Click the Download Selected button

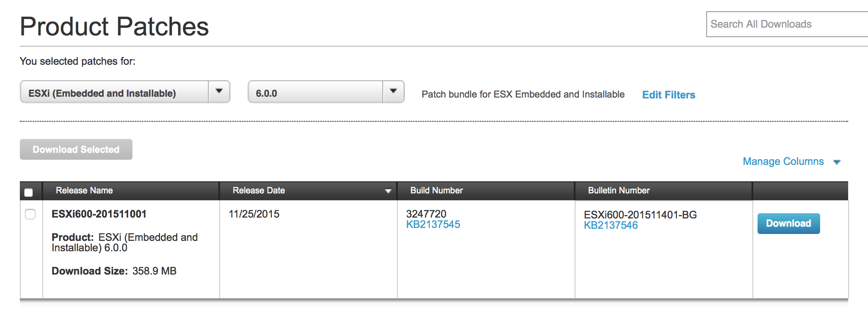[76, 149]
